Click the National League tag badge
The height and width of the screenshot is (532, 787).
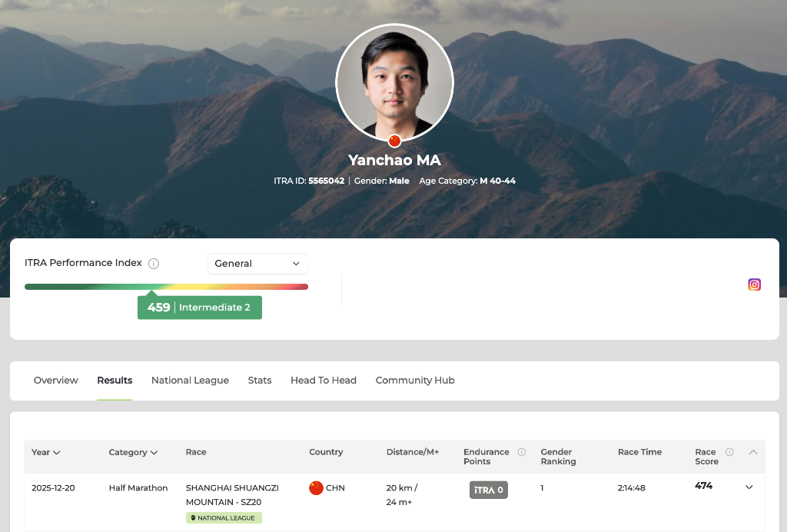(x=224, y=518)
